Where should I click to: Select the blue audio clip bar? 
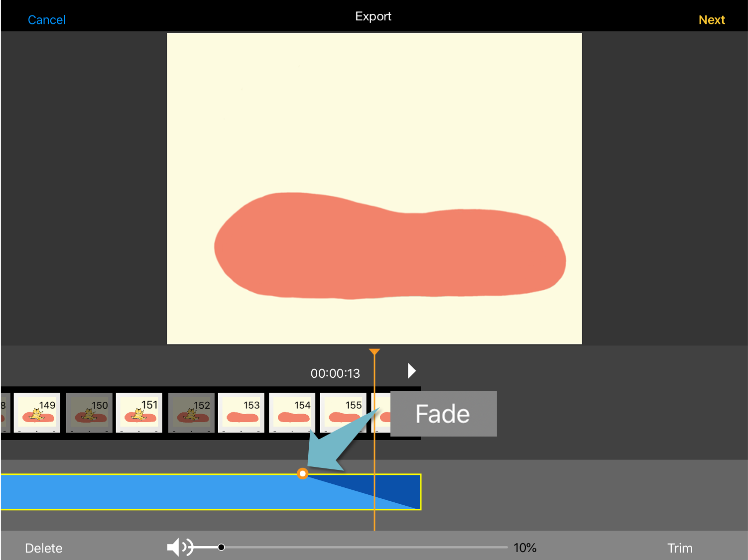(149, 492)
